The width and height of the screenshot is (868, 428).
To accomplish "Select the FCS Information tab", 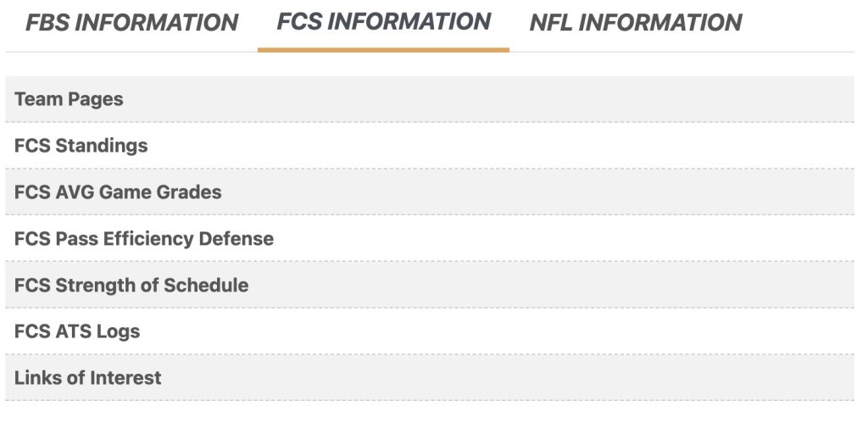I will coord(383,22).
